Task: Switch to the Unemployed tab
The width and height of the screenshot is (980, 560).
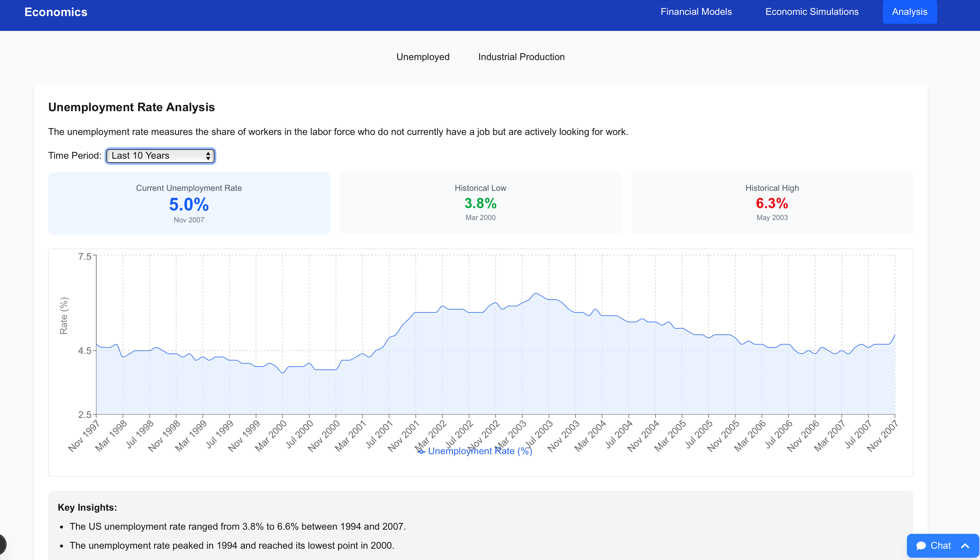Action: 423,57
